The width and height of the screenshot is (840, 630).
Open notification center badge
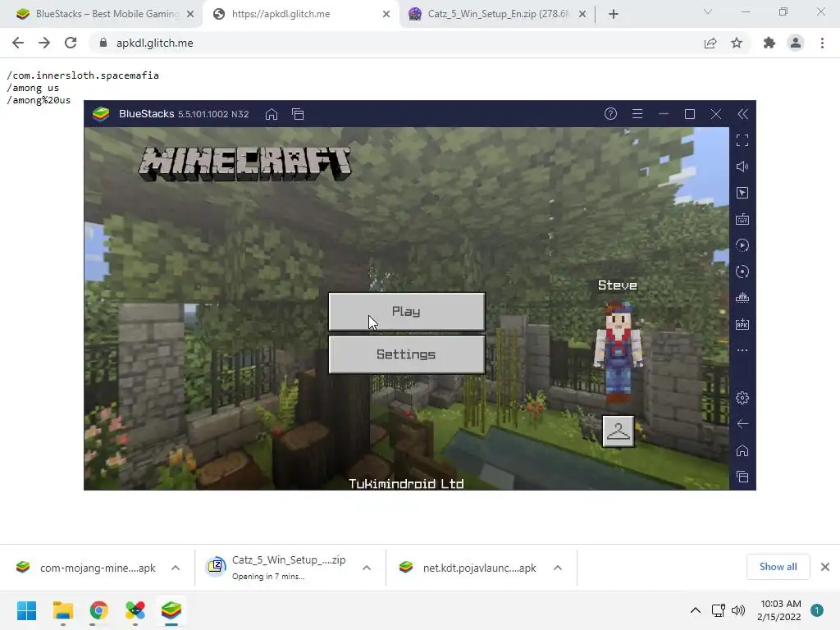pyautogui.click(x=817, y=610)
